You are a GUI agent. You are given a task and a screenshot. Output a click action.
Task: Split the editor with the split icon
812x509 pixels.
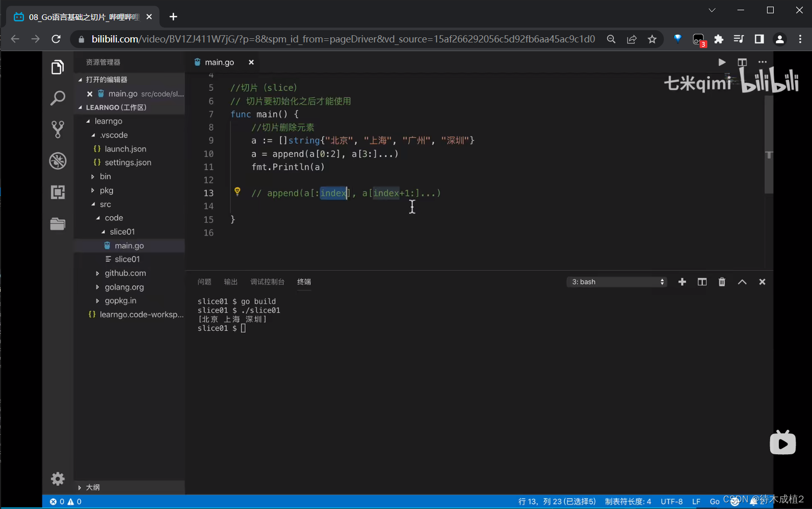tap(742, 62)
